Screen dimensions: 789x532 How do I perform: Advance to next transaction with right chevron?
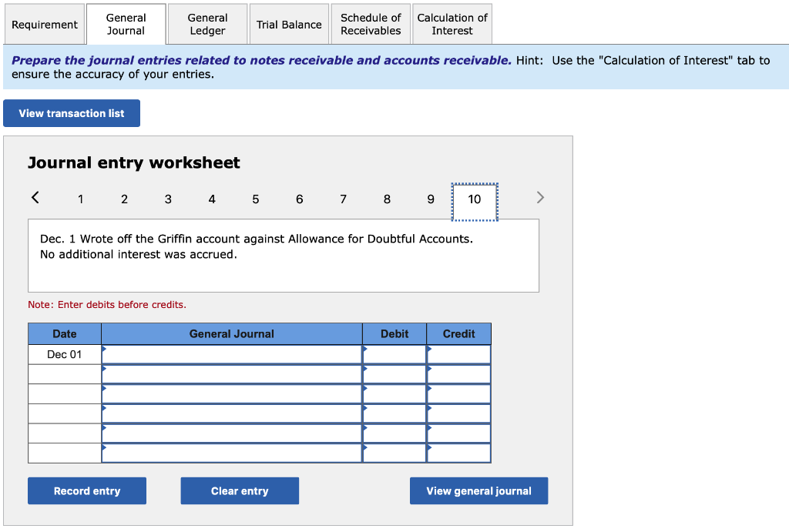[x=539, y=197]
